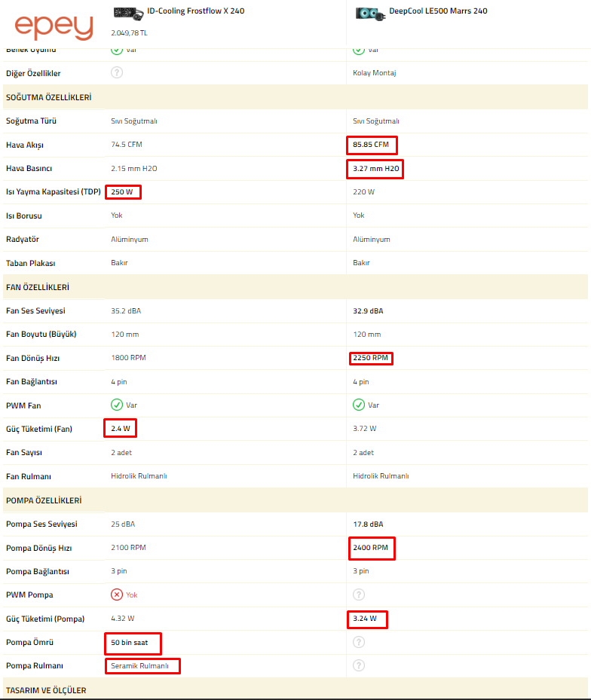Open ID-Cooling Frostflow X 240 product thumbnail

pyautogui.click(x=127, y=14)
